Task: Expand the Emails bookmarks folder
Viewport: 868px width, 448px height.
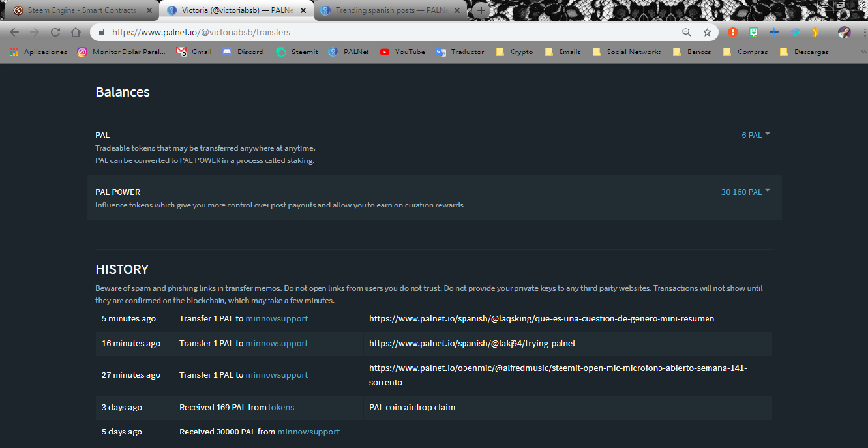Action: tap(562, 52)
